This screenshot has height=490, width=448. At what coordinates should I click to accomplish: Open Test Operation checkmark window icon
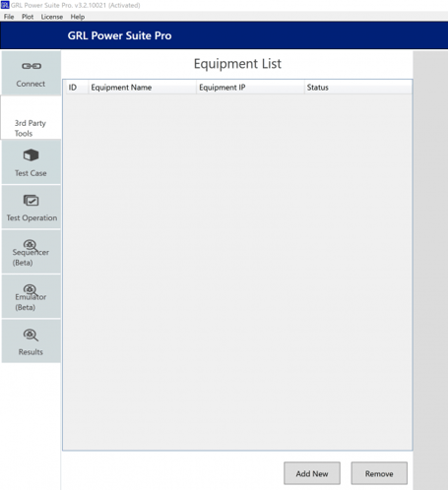pos(31,200)
